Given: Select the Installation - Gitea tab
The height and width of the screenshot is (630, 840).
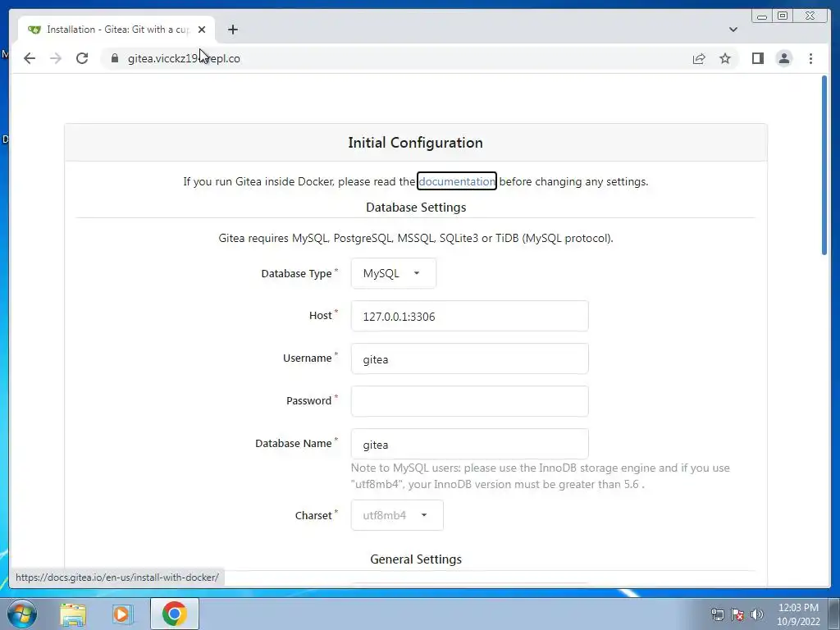Looking at the screenshot, I should pos(116,30).
